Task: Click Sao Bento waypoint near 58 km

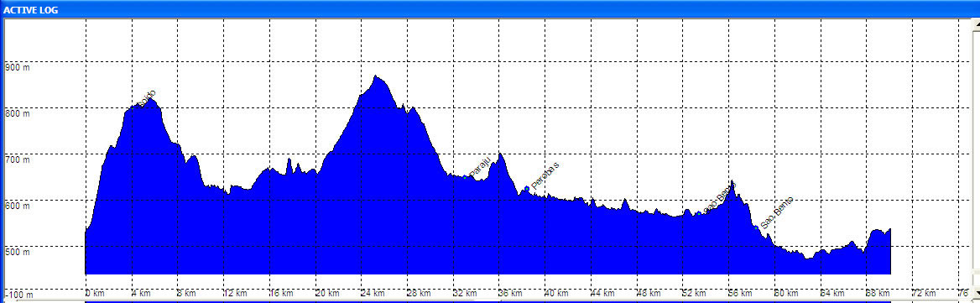Action: coord(756,227)
